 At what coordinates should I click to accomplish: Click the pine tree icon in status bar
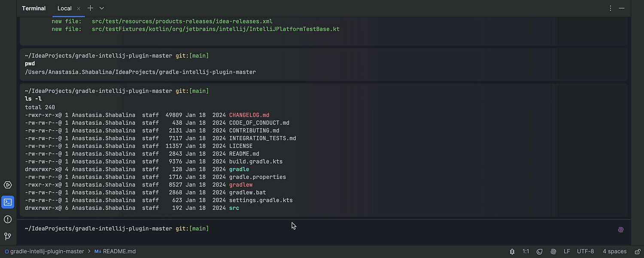(512, 252)
